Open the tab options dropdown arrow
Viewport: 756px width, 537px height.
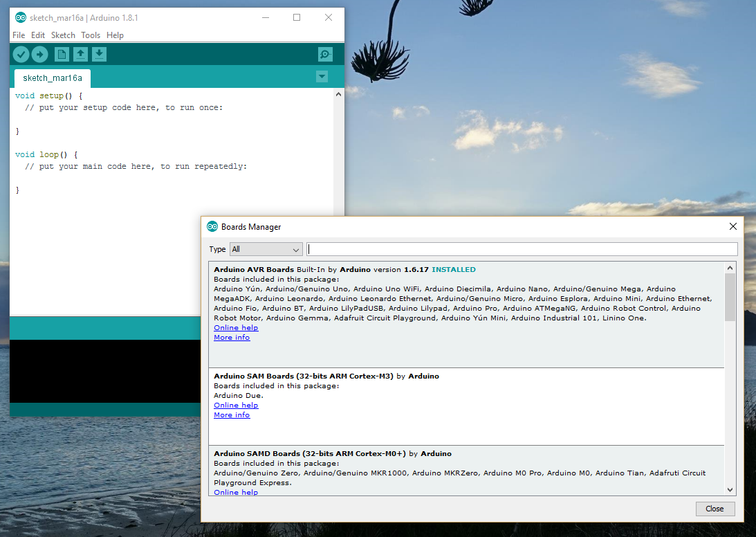(x=322, y=76)
